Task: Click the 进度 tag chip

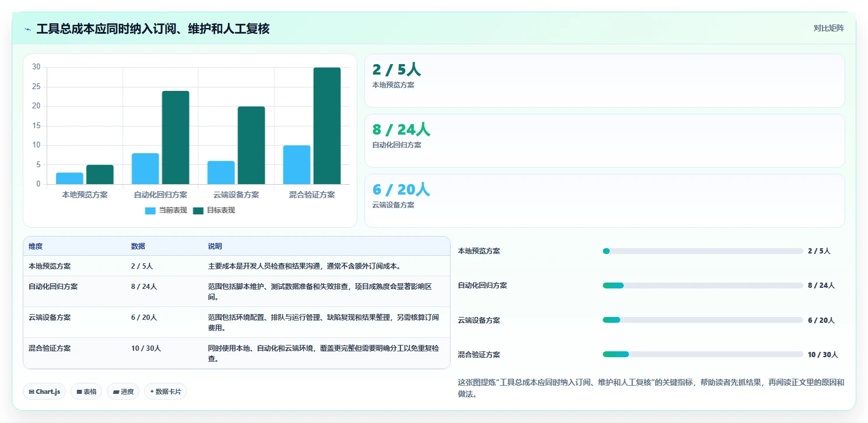Action: [x=123, y=392]
